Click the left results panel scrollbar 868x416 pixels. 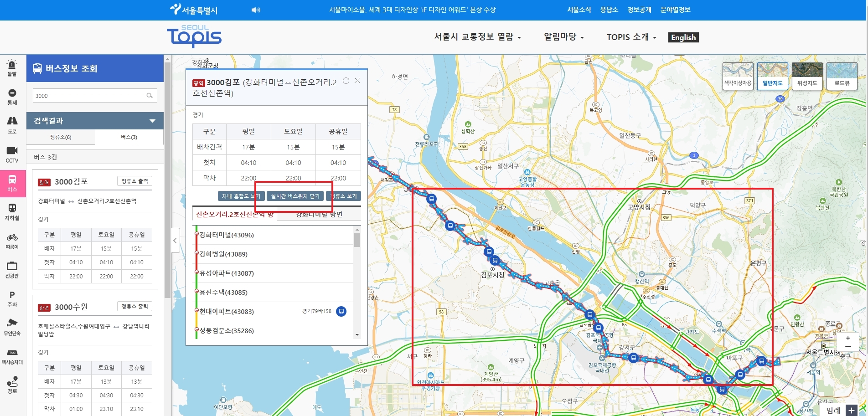point(167,180)
